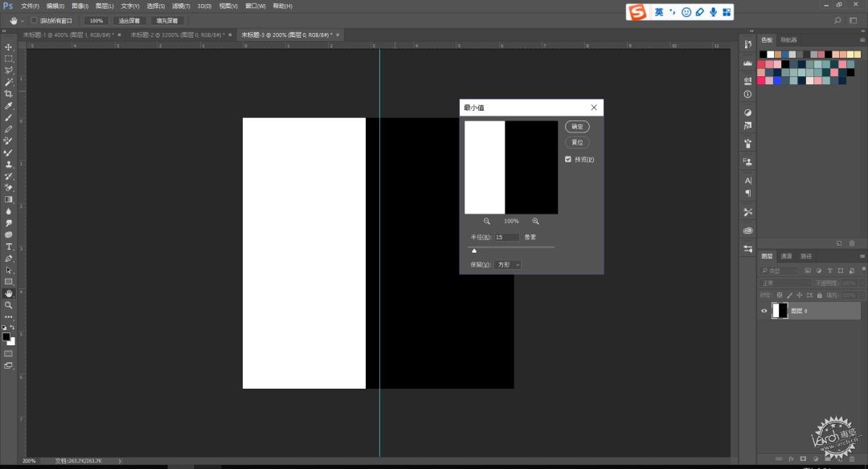
Task: Select the Eyedropper tool
Action: tap(8, 106)
